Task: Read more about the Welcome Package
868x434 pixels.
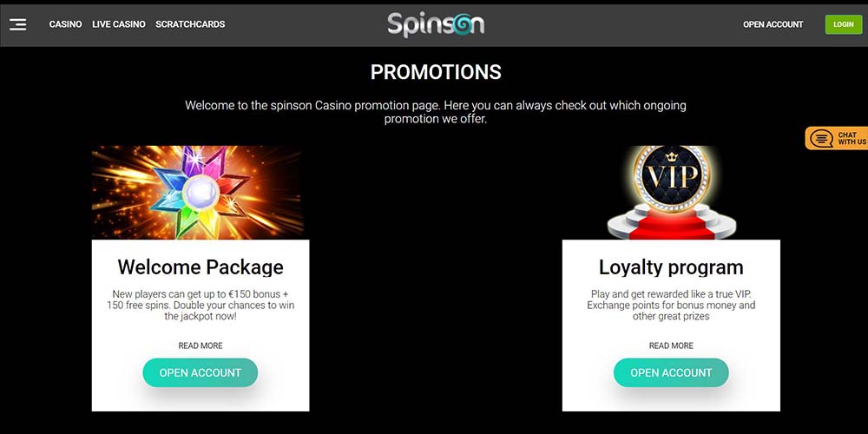Action: coord(201,345)
